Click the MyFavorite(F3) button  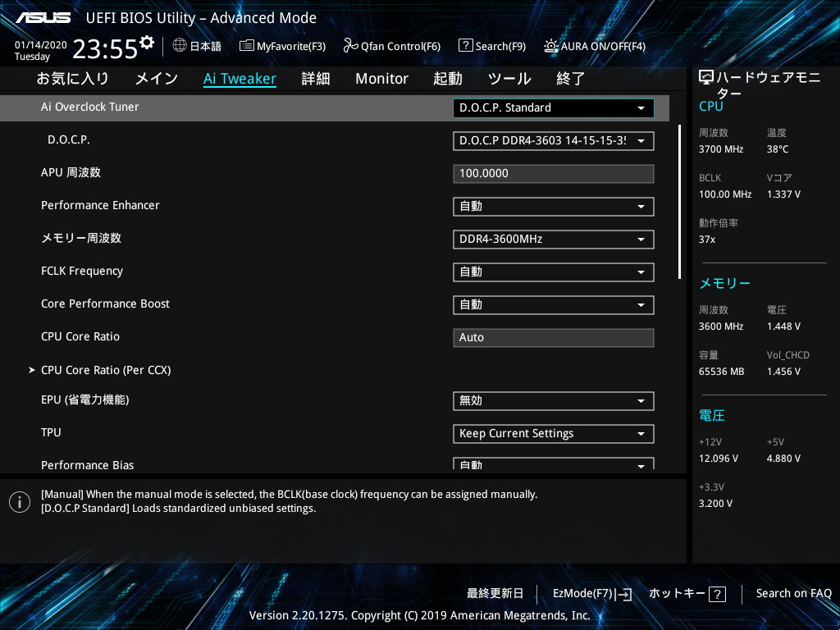(282, 46)
